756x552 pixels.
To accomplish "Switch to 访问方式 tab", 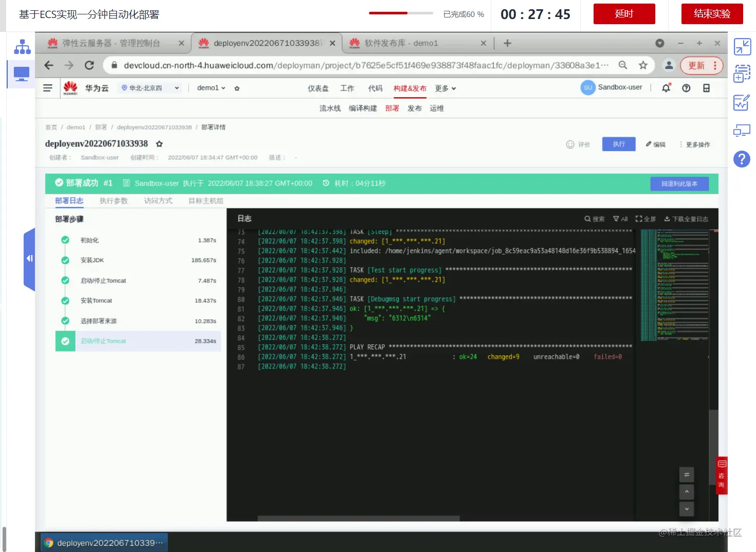I will coord(158,201).
